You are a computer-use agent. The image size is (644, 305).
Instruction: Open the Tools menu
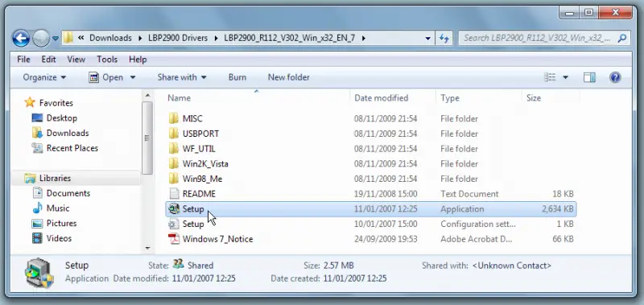[107, 60]
